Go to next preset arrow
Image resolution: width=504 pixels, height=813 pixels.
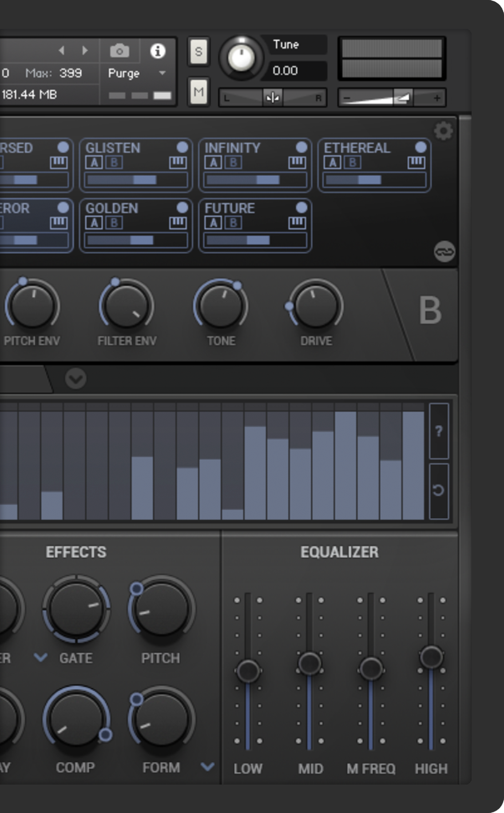coord(84,50)
